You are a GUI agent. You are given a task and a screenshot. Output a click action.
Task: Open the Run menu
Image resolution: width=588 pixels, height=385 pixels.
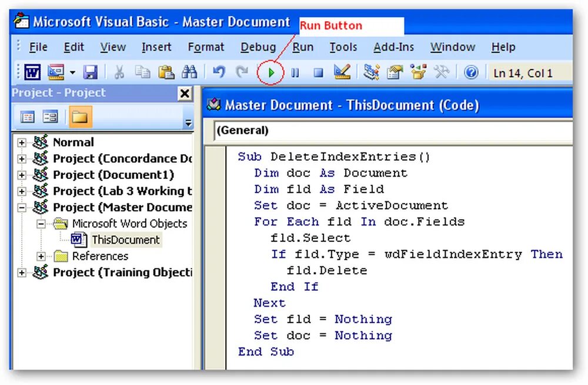303,47
